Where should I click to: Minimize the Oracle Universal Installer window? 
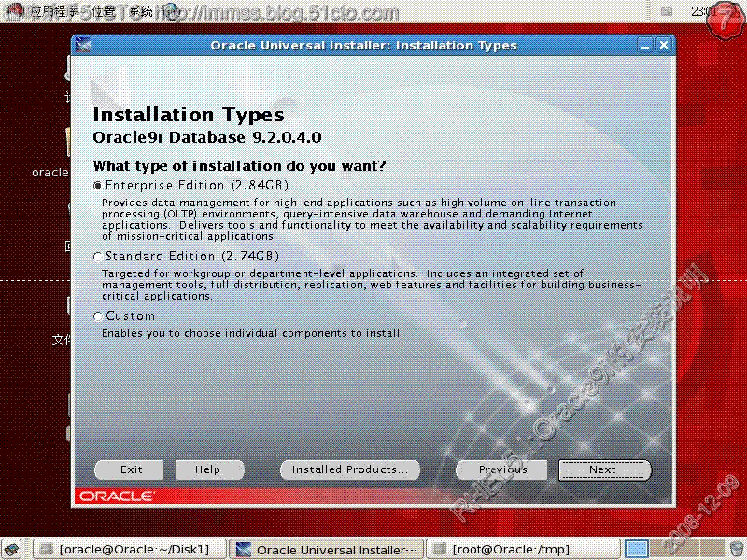pos(645,45)
